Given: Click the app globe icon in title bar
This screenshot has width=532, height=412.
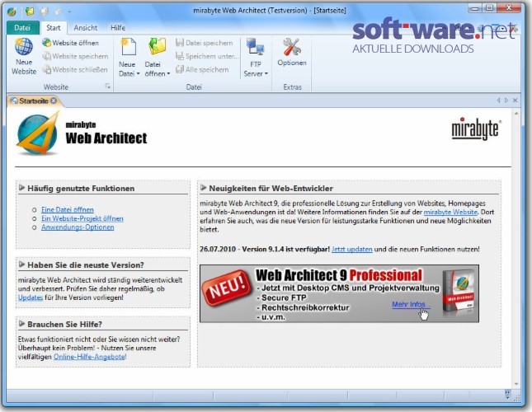Looking at the screenshot, I should pos(12,12).
